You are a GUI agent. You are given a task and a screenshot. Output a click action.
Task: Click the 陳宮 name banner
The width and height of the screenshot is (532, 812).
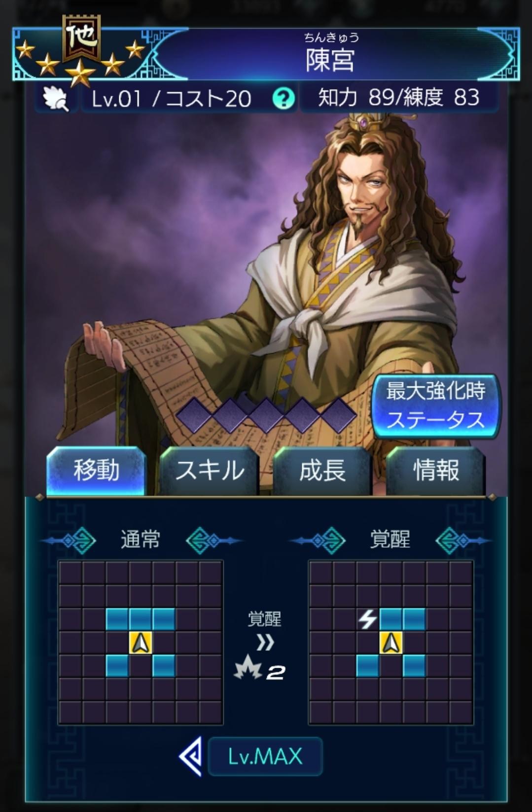330,54
